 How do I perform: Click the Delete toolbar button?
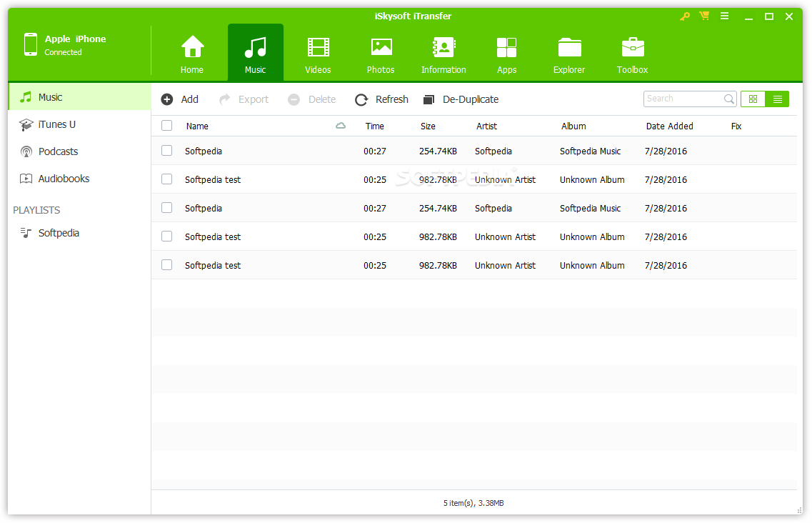point(312,99)
